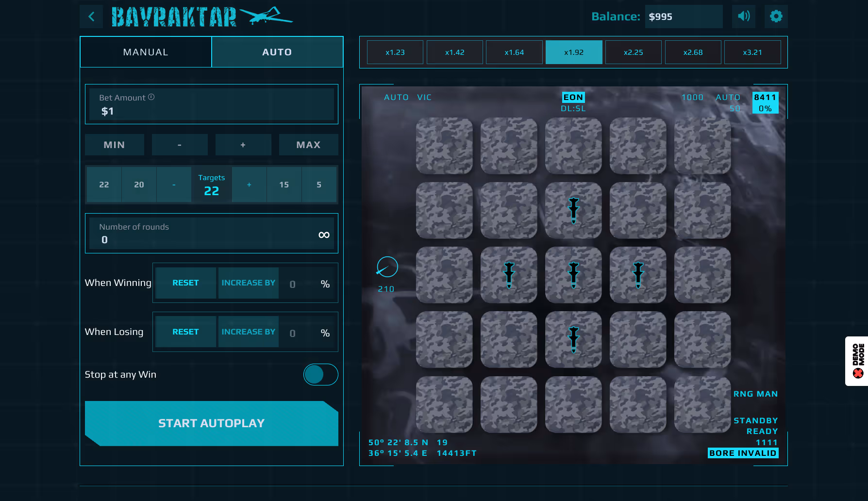Click the RNG MAN text

[756, 394]
